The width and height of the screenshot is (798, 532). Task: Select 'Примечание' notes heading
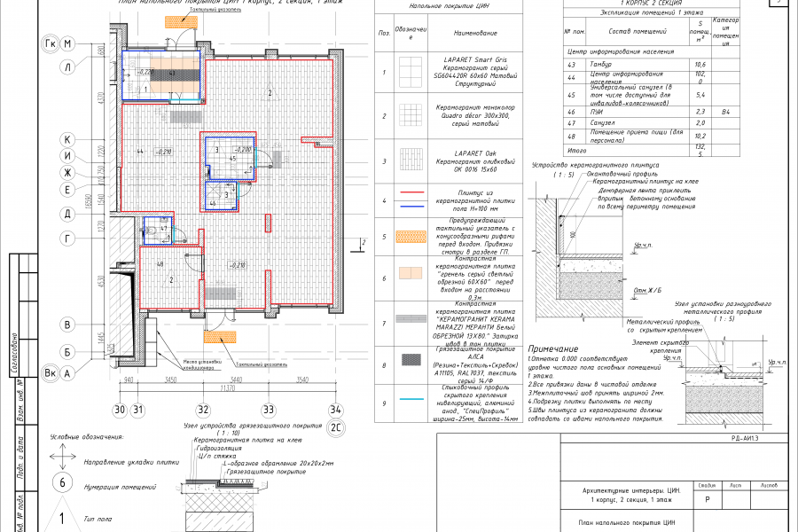pyautogui.click(x=553, y=348)
